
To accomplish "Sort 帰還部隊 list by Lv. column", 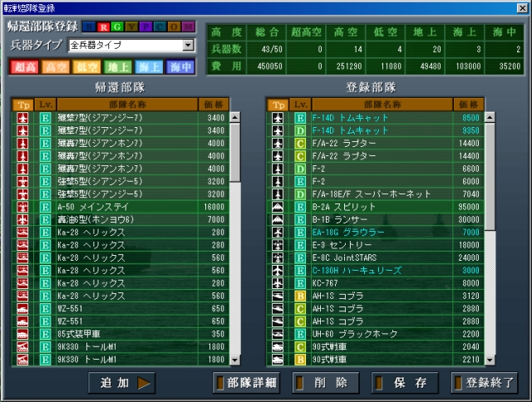I will (46, 105).
